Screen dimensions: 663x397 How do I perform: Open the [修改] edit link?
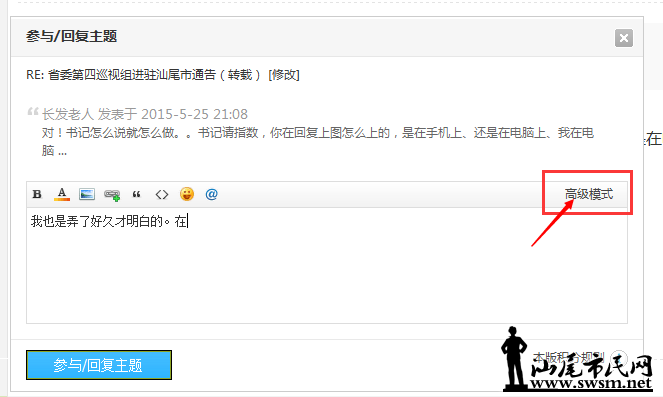(284, 75)
